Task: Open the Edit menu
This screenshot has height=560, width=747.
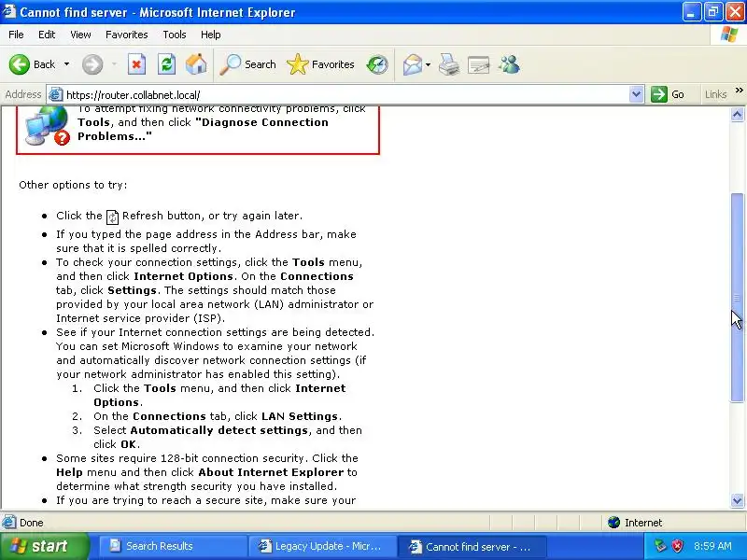Action: pyautogui.click(x=47, y=35)
